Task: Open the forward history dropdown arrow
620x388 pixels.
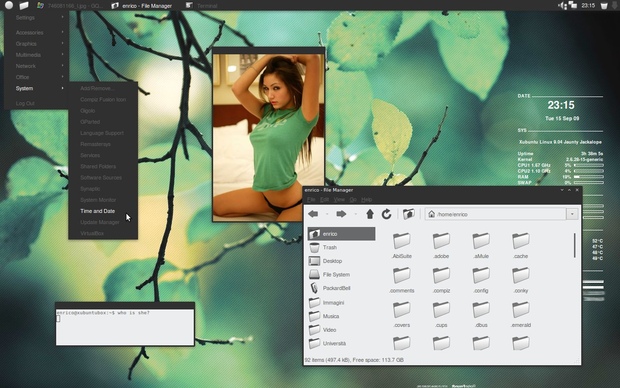Action: tap(355, 214)
